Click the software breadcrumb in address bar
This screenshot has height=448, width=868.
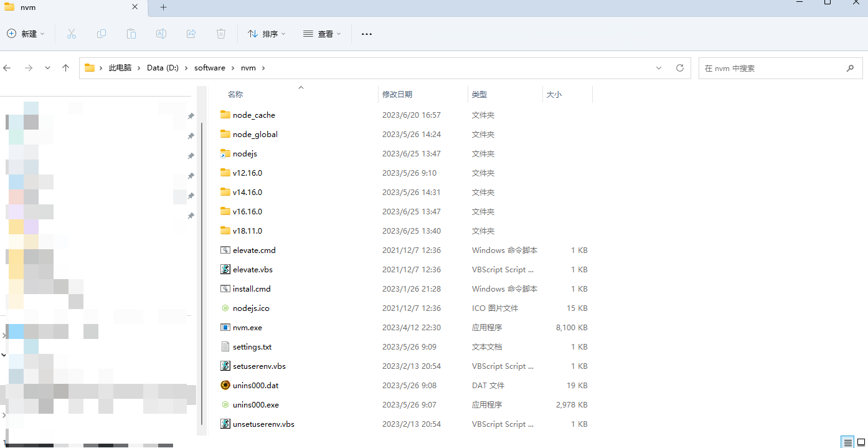tap(209, 68)
